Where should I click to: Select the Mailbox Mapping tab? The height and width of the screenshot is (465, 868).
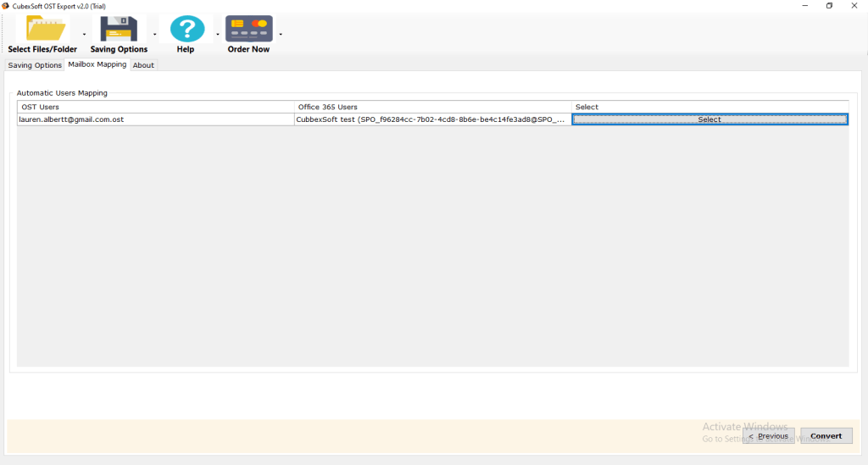click(97, 64)
